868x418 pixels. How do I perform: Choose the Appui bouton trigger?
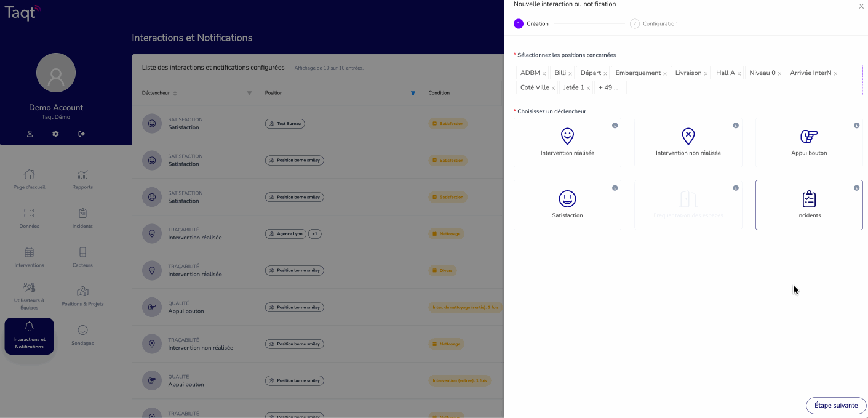[x=809, y=143]
